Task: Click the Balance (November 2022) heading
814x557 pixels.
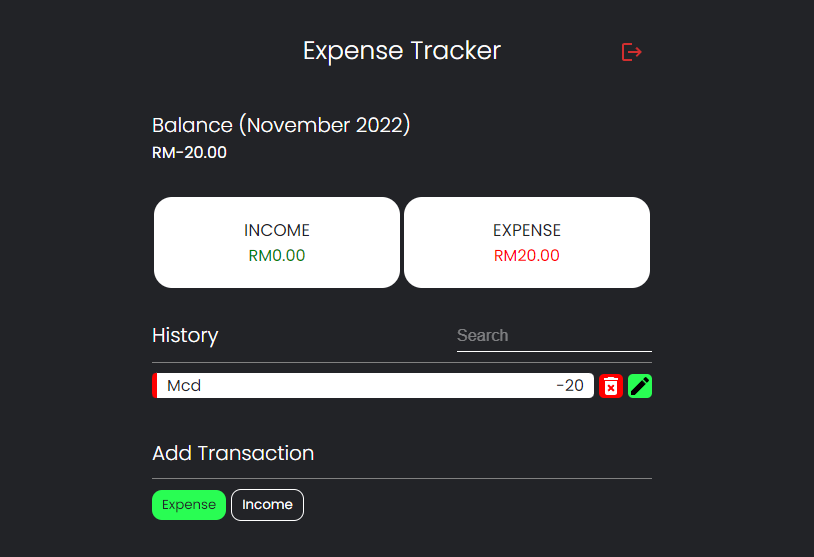Action: (x=281, y=126)
